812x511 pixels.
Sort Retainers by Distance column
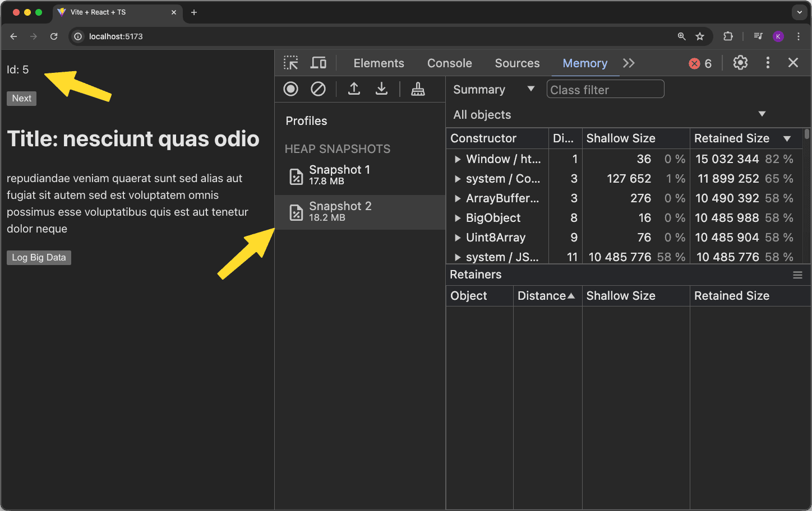pos(547,296)
